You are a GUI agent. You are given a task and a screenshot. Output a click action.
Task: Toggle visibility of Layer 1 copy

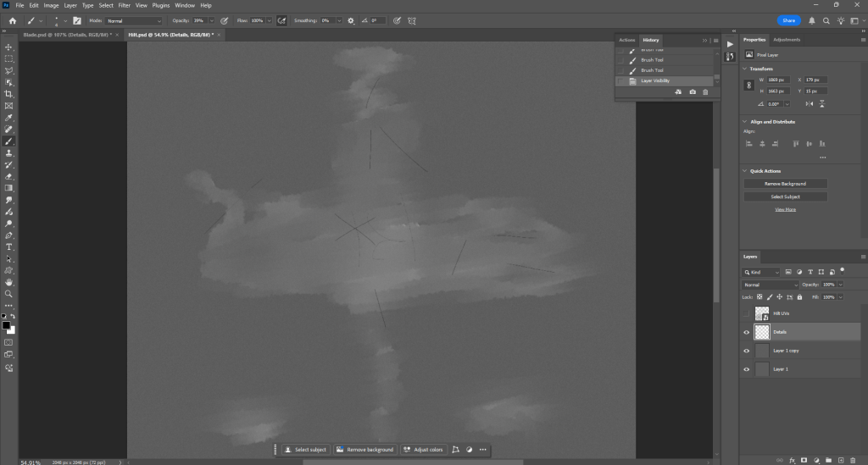pos(747,351)
